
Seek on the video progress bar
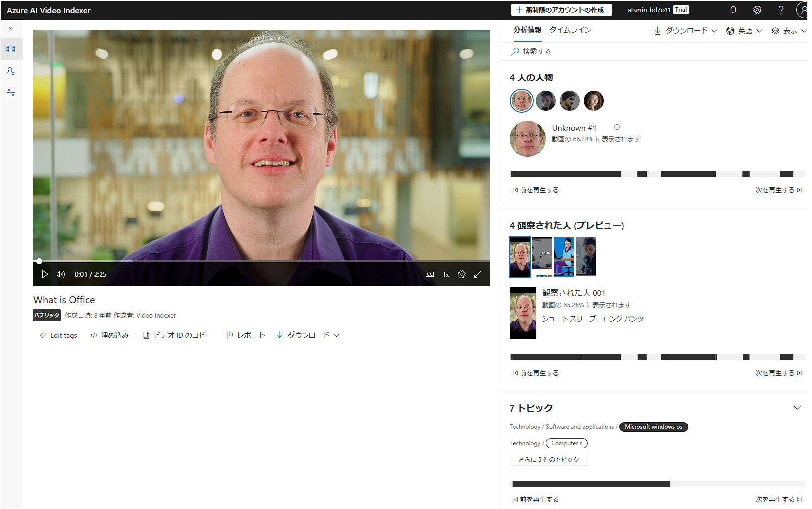click(261, 261)
